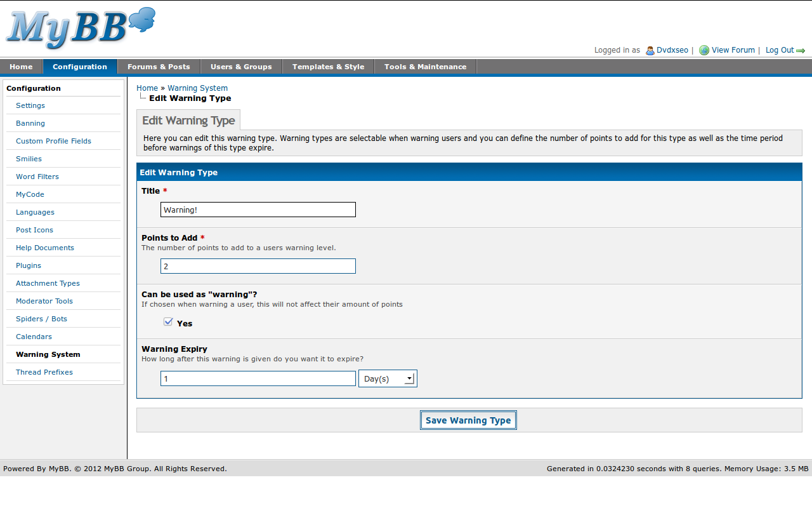Click the Title text field

pos(258,210)
